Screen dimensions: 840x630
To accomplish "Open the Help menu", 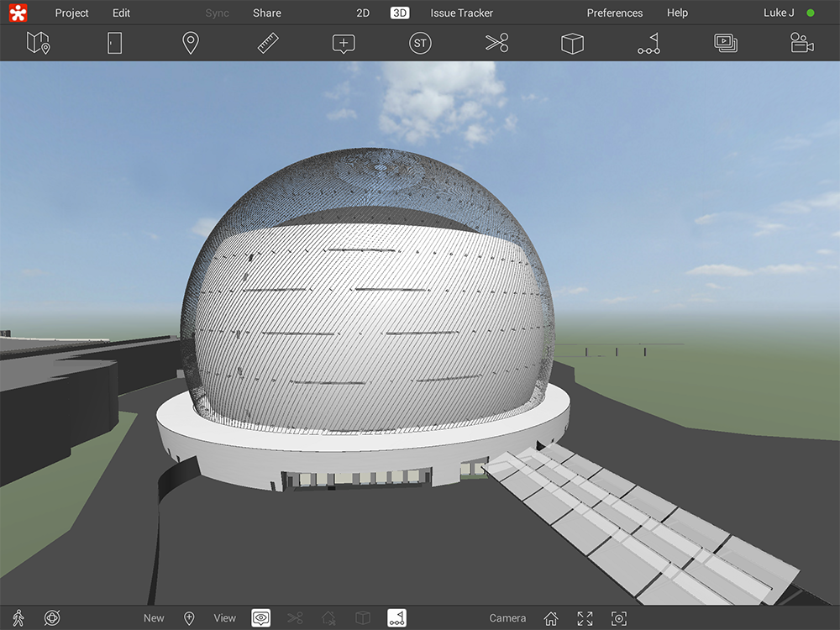I will pyautogui.click(x=677, y=13).
